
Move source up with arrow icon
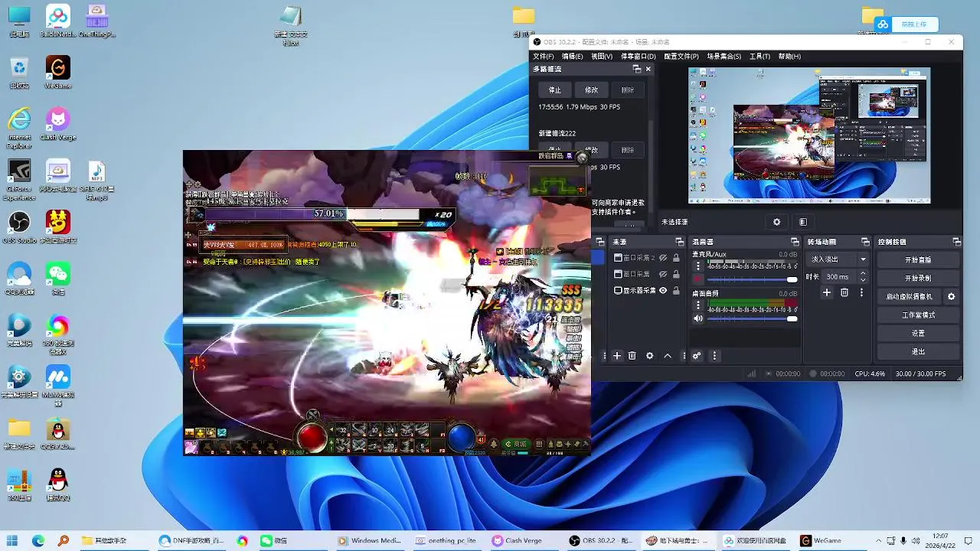[x=668, y=356]
